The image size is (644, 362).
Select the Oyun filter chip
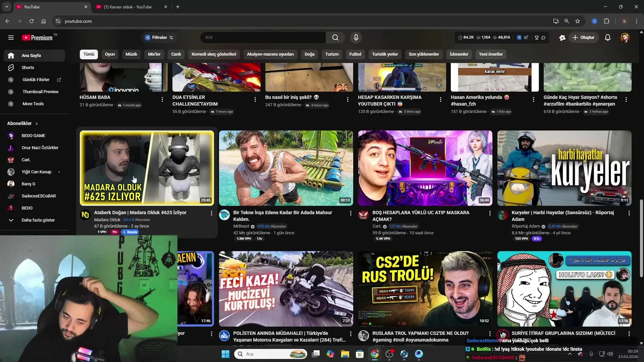click(x=110, y=54)
